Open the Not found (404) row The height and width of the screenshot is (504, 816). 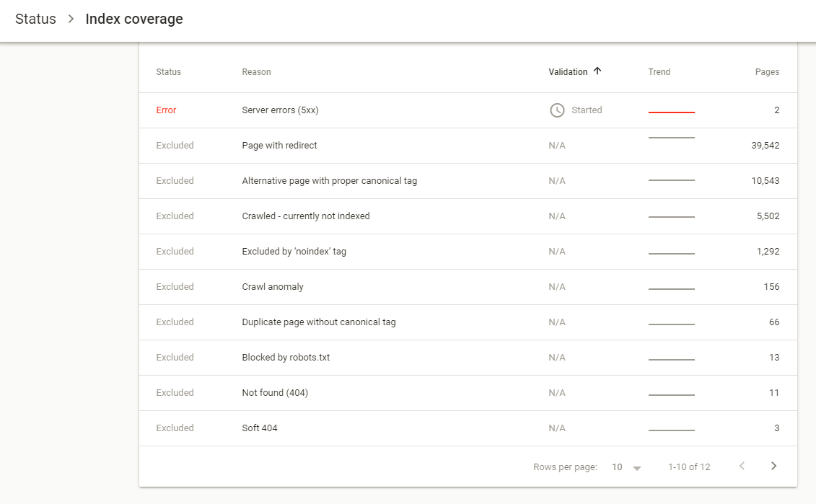[x=275, y=393]
